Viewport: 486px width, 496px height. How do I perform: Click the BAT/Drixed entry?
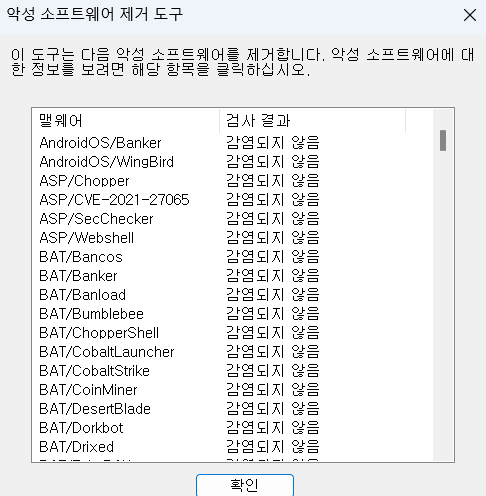coord(76,447)
